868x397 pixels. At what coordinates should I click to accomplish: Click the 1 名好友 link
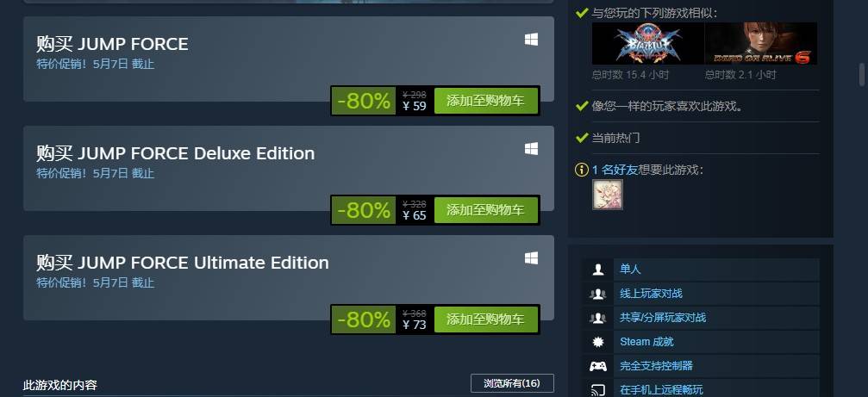[x=615, y=170]
